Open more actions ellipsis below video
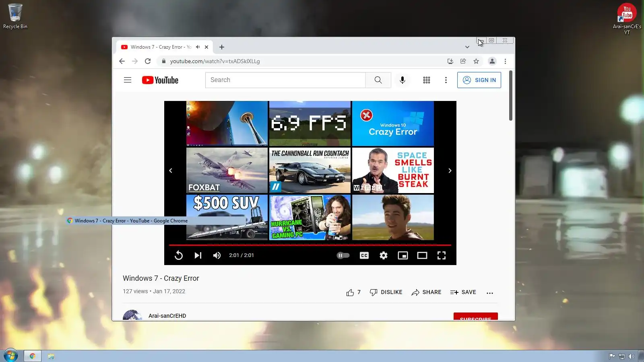The height and width of the screenshot is (362, 644). (490, 293)
